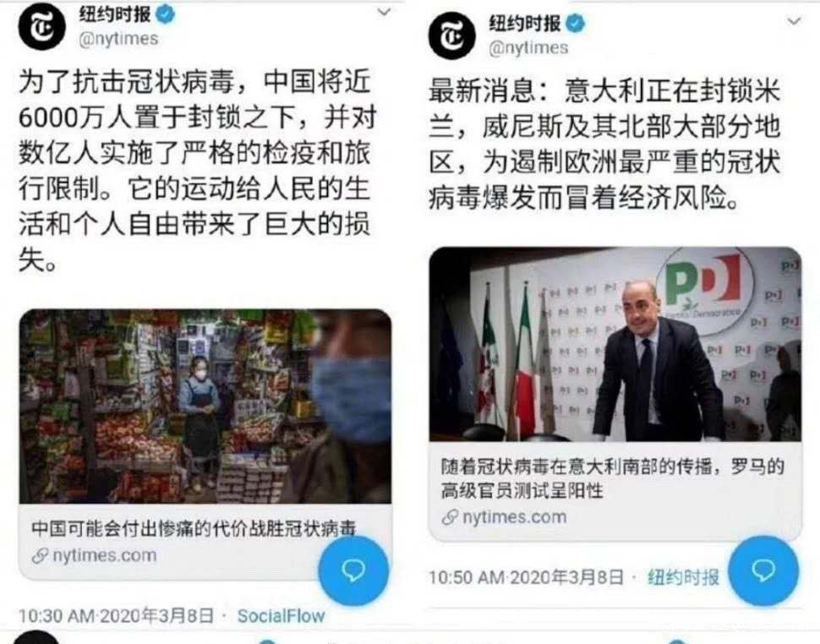Image resolution: width=820 pixels, height=644 pixels.
Task: Open the grocery store mask photo
Action: coord(205,407)
